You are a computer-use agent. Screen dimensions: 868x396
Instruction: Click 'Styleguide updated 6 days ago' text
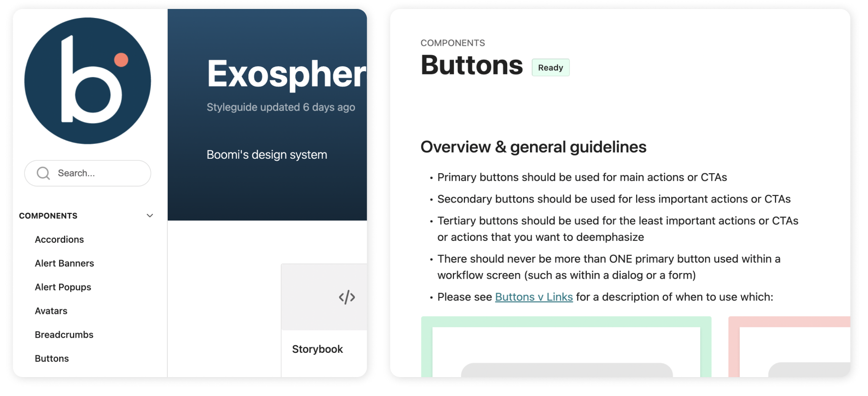click(281, 107)
